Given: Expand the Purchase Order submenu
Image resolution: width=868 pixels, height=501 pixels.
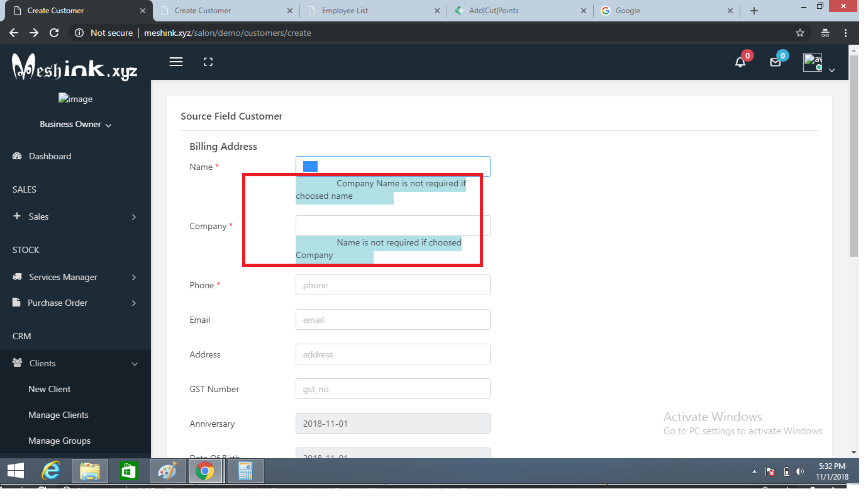Looking at the screenshot, I should tap(134, 303).
